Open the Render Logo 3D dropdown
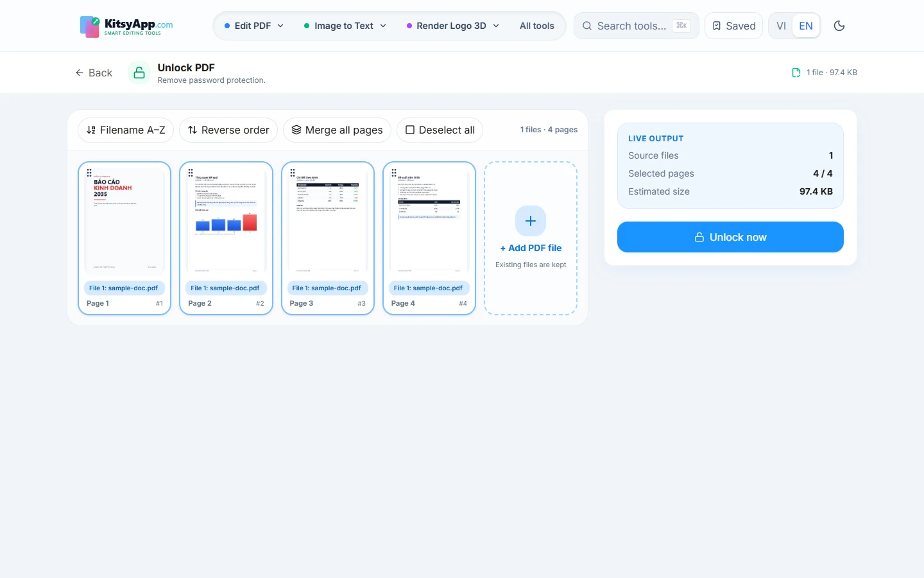924x578 pixels. click(453, 26)
